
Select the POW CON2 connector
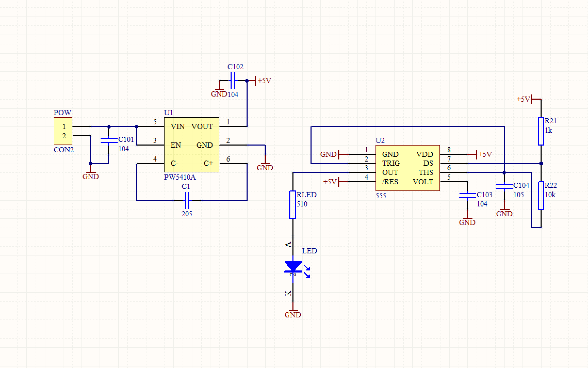[x=63, y=131]
